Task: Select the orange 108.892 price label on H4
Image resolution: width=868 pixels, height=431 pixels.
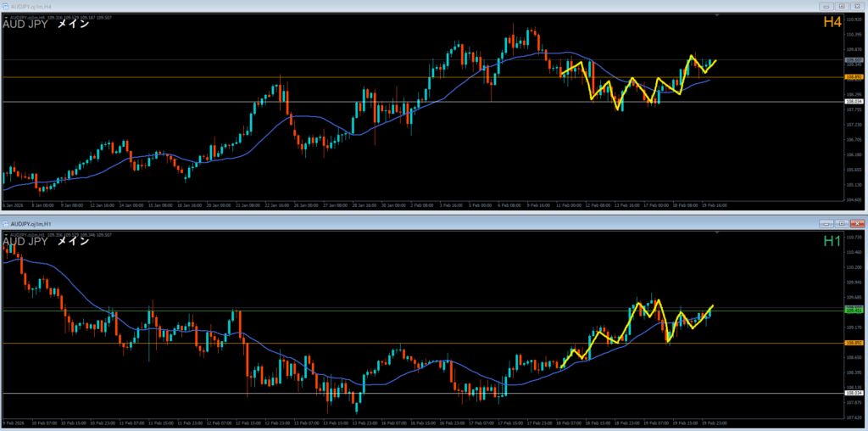Action: click(854, 77)
